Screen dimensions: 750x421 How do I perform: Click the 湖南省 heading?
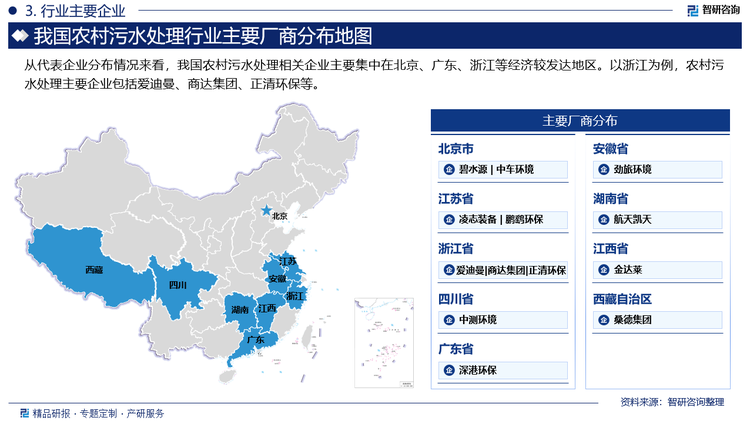click(611, 199)
